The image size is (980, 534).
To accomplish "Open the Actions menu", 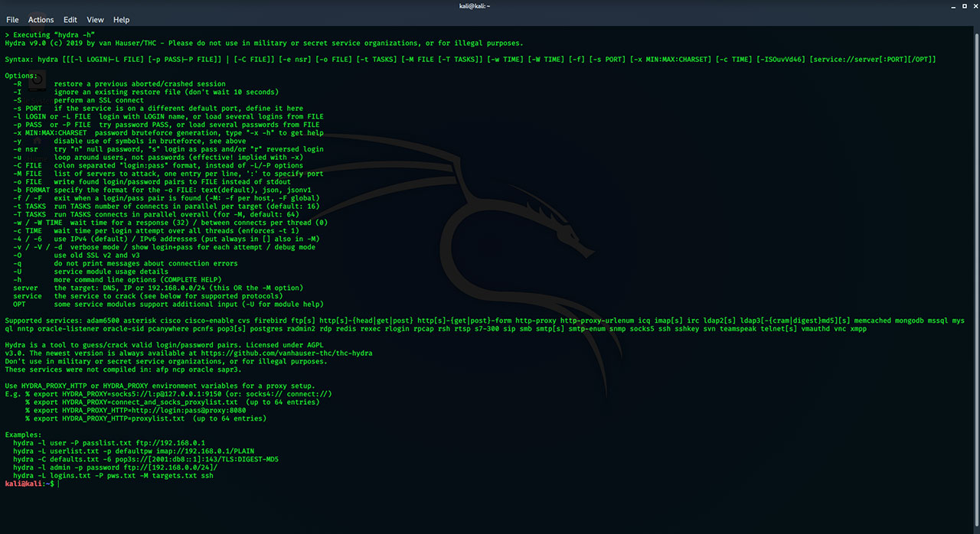I will point(41,19).
